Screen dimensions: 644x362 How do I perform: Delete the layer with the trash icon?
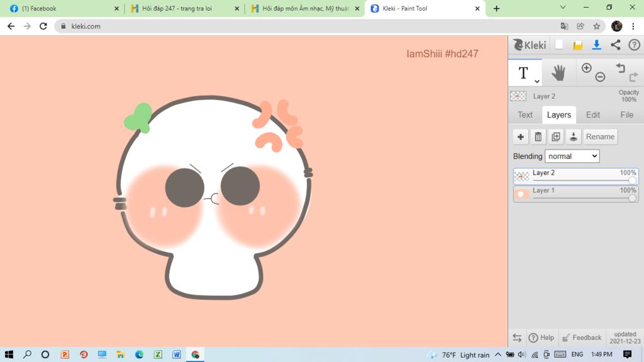point(538,136)
